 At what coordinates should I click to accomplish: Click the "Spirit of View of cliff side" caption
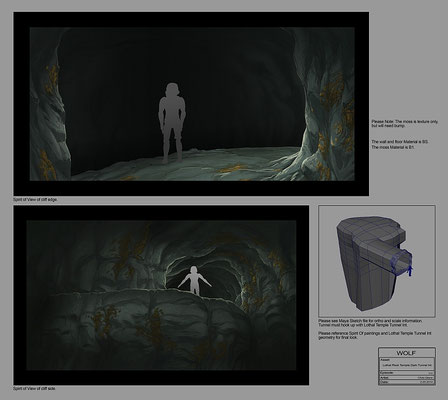pyautogui.click(x=35, y=388)
